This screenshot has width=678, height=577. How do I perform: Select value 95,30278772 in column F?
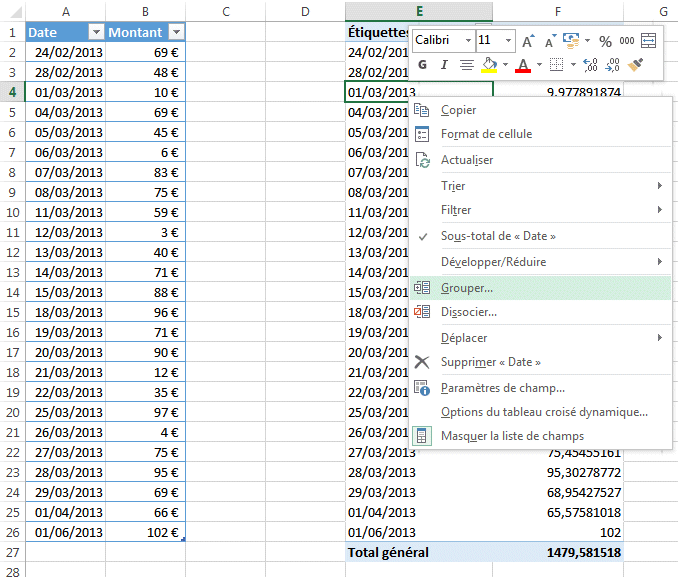coord(558,472)
